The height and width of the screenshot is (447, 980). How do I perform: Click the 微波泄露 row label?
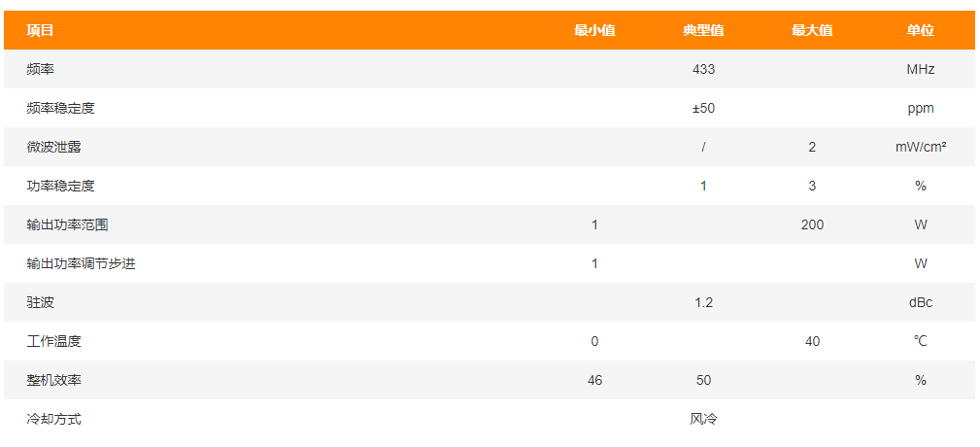(53, 147)
